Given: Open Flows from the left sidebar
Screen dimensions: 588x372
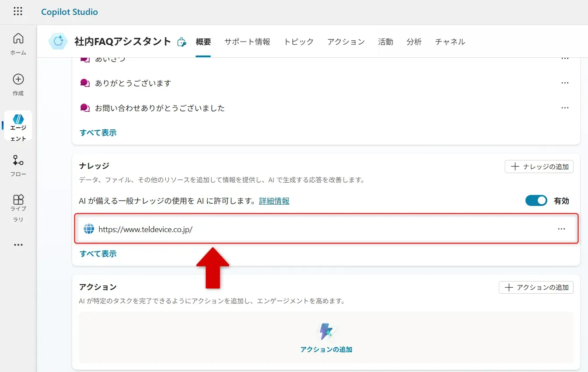Looking at the screenshot, I should (18, 165).
